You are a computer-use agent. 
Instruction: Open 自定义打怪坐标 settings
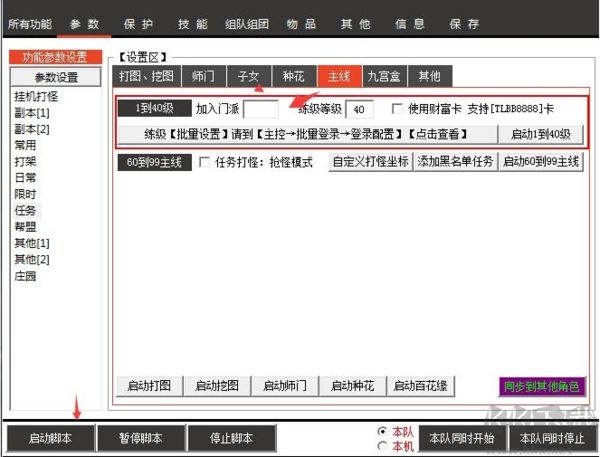click(370, 162)
